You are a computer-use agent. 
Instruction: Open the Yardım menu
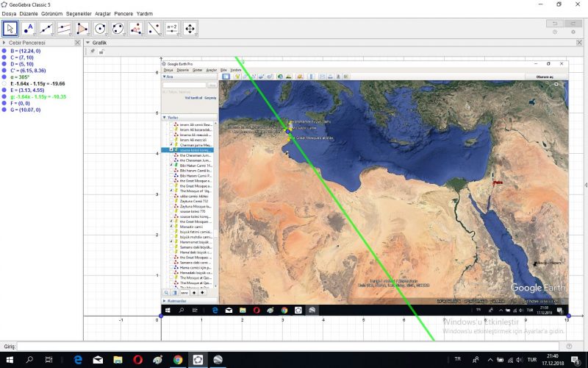144,13
